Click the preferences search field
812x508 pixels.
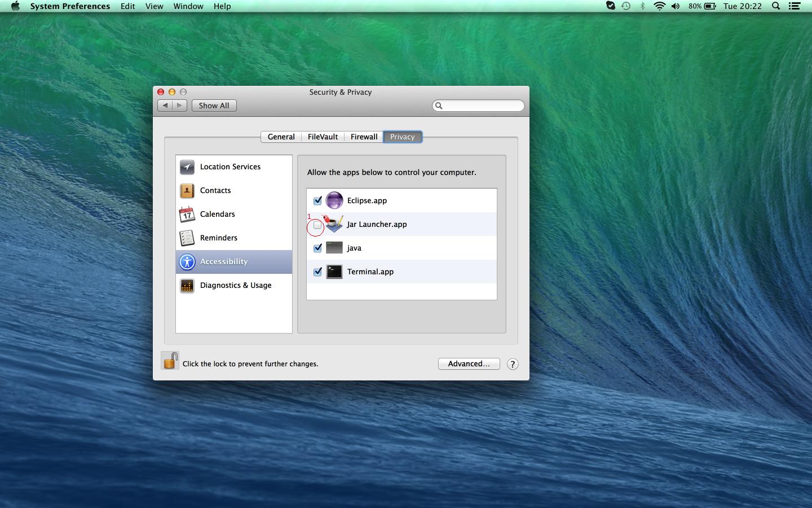(x=478, y=106)
